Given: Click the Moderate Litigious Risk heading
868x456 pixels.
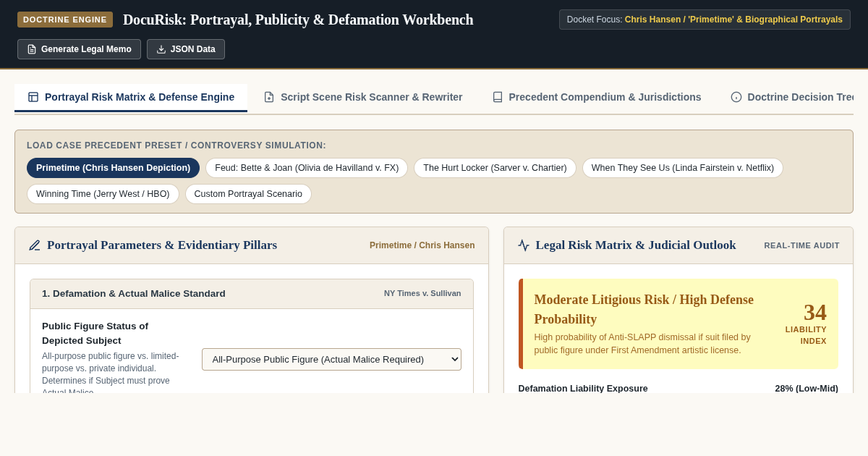Looking at the screenshot, I should 644,309.
